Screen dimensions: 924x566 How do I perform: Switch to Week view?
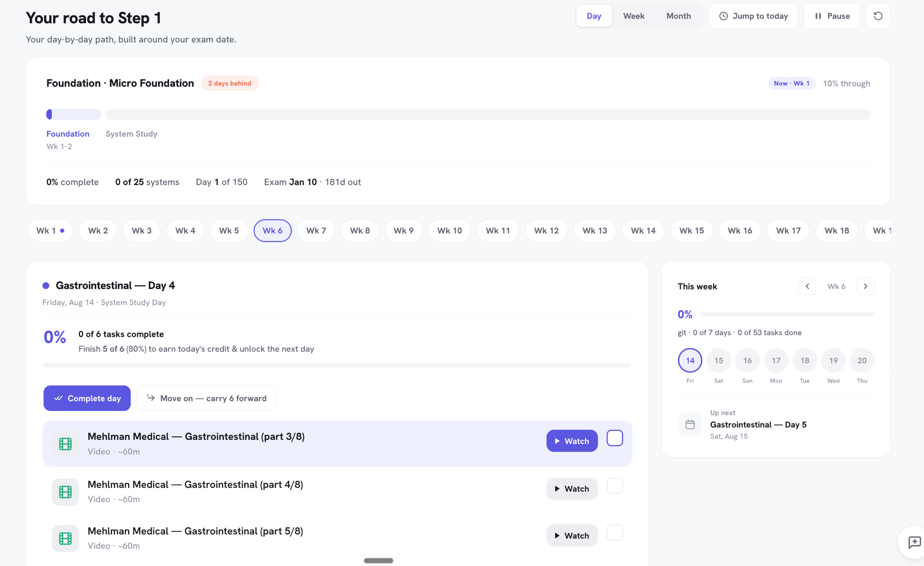(633, 16)
